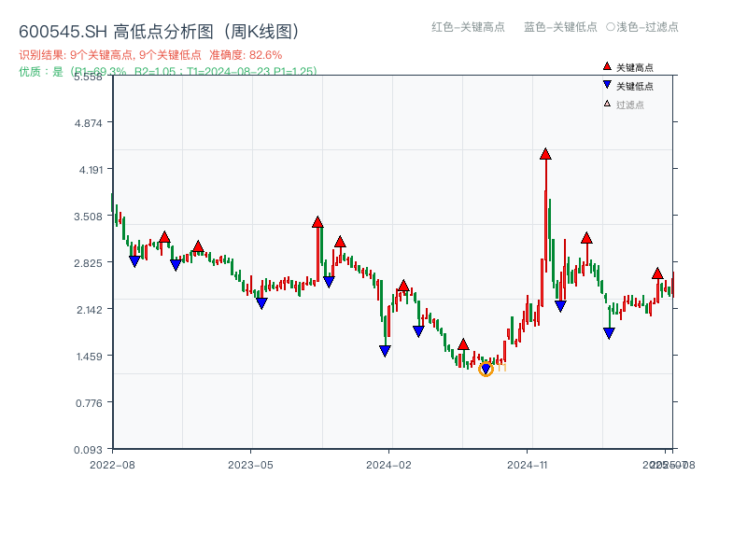747x560 pixels.
Task: Click the 2024-11 x-axis date label
Action: pyautogui.click(x=527, y=465)
